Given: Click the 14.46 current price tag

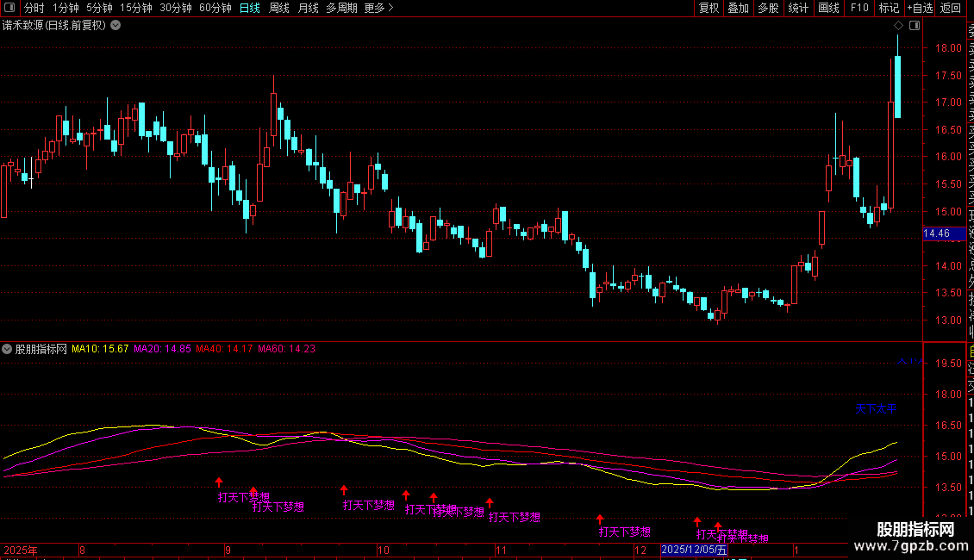Looking at the screenshot, I should pyautogui.click(x=944, y=233).
